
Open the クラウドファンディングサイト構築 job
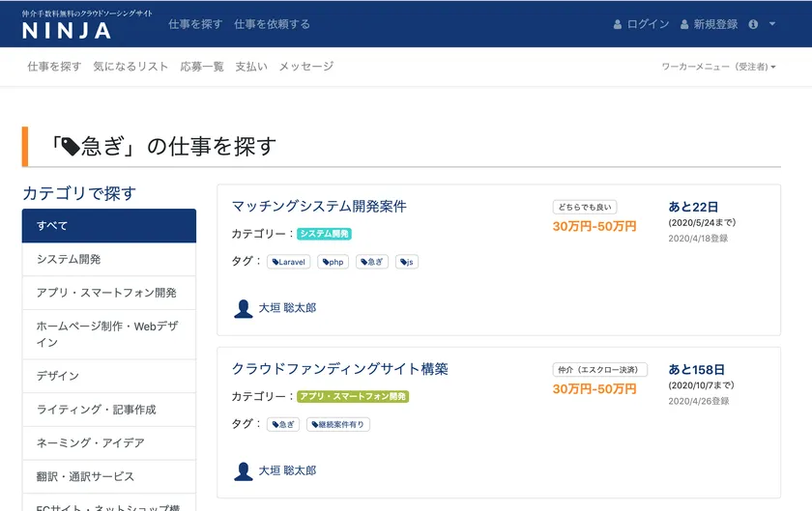[x=339, y=369]
